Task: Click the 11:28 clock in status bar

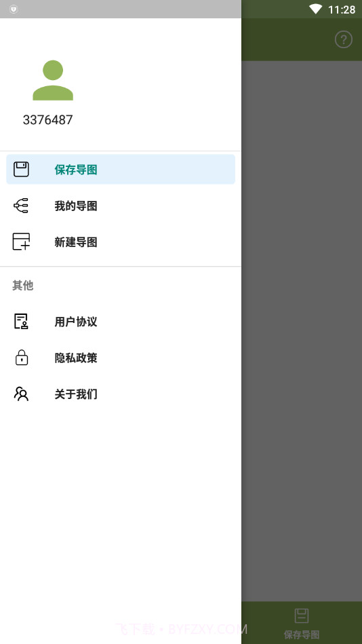Action: tap(342, 10)
